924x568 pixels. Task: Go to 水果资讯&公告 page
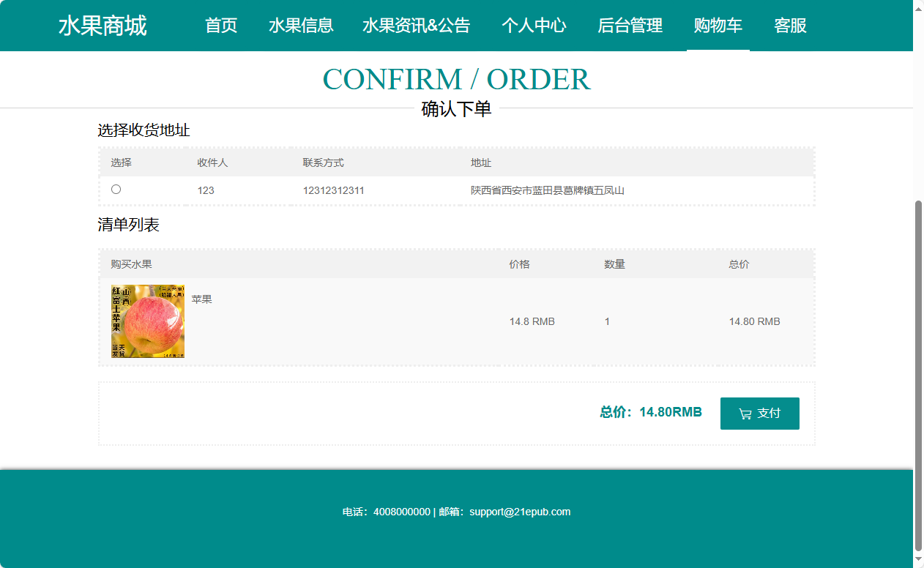417,26
